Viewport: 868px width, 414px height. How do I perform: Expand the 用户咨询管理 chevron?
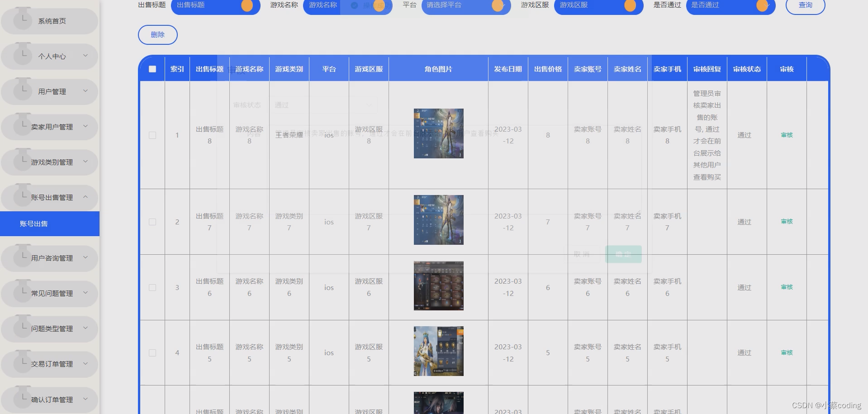pos(85,257)
